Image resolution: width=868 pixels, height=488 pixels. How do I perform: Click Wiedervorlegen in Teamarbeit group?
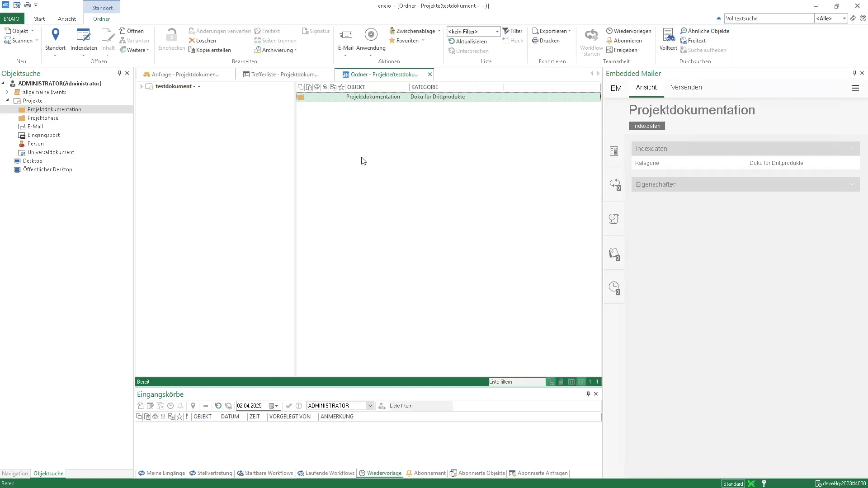tap(629, 31)
